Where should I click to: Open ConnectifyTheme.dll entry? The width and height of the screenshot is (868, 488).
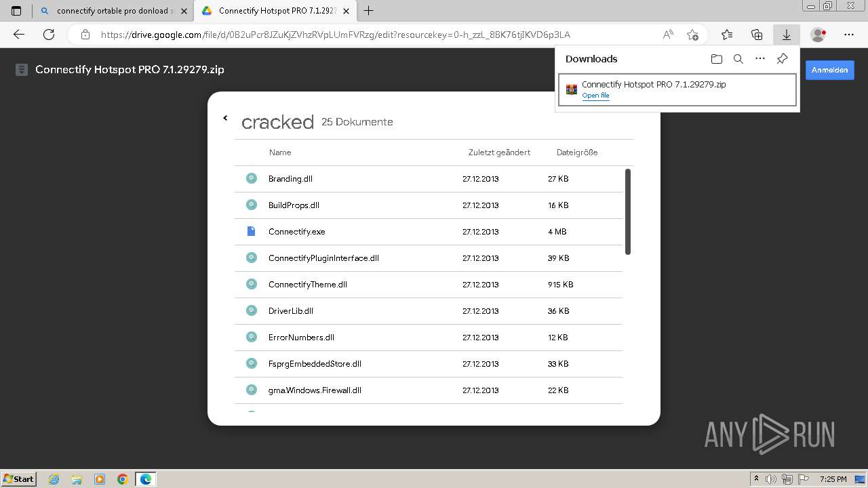[x=428, y=285]
